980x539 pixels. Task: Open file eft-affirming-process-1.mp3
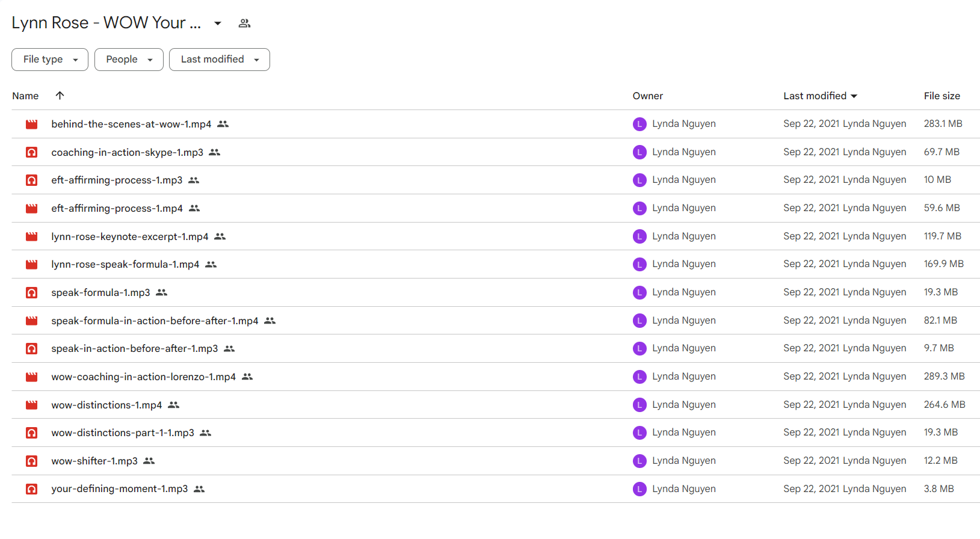pyautogui.click(x=117, y=180)
